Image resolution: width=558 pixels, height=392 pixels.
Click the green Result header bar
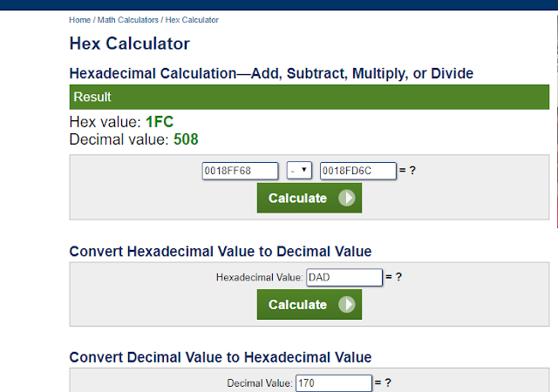coord(310,97)
